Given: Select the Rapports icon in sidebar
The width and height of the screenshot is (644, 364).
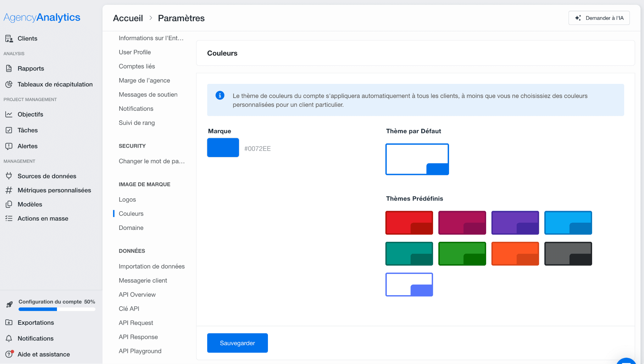Looking at the screenshot, I should 9,68.
